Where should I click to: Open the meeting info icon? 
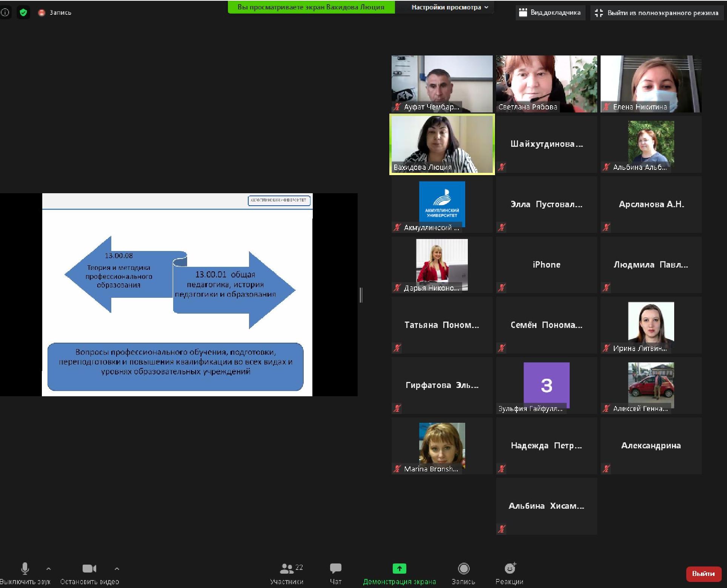tap(5, 12)
